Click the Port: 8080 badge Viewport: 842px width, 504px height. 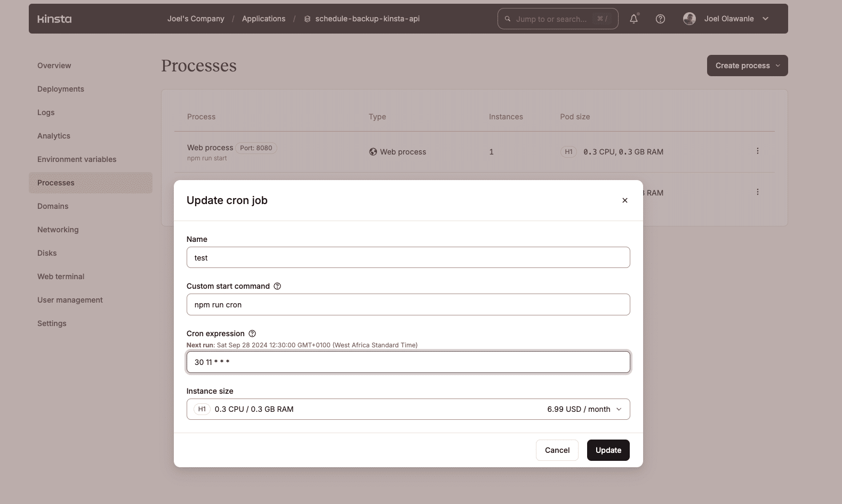click(x=256, y=148)
